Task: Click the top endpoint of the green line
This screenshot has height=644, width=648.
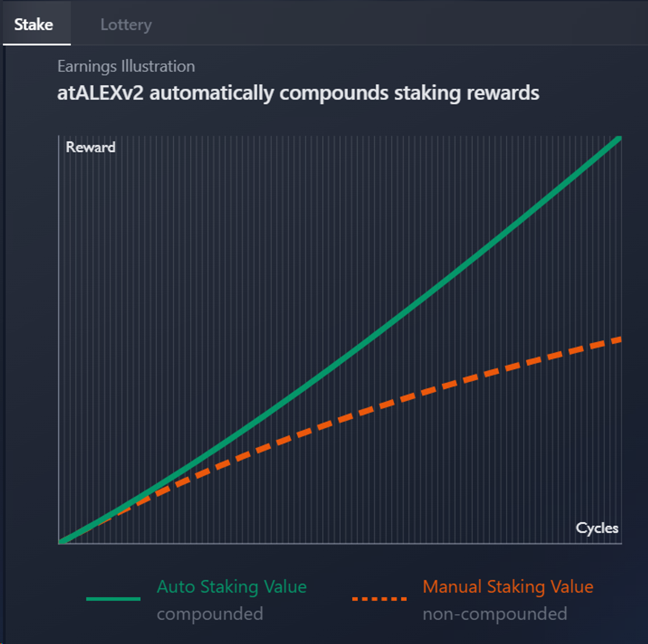Action: [619, 138]
